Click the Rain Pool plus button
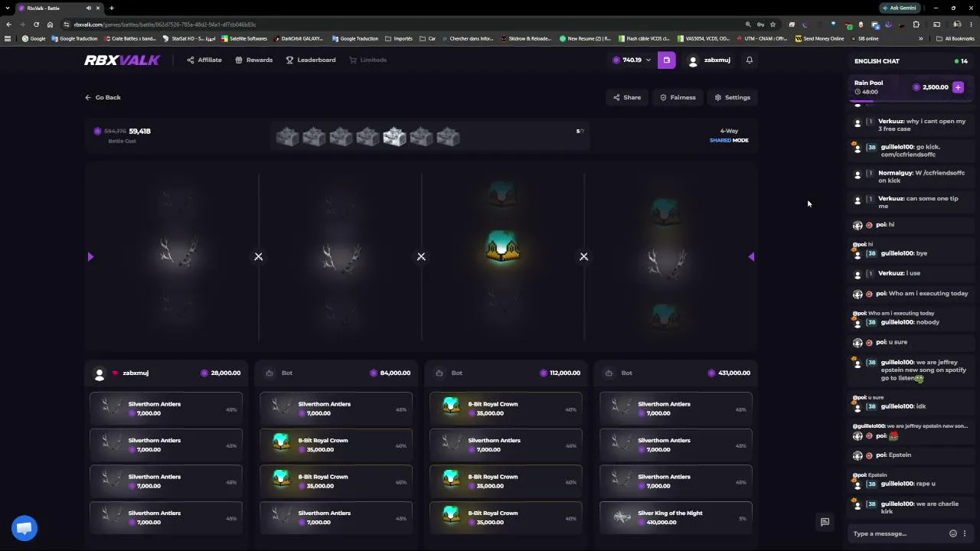Screen dimensions: 980x551 coord(958,87)
